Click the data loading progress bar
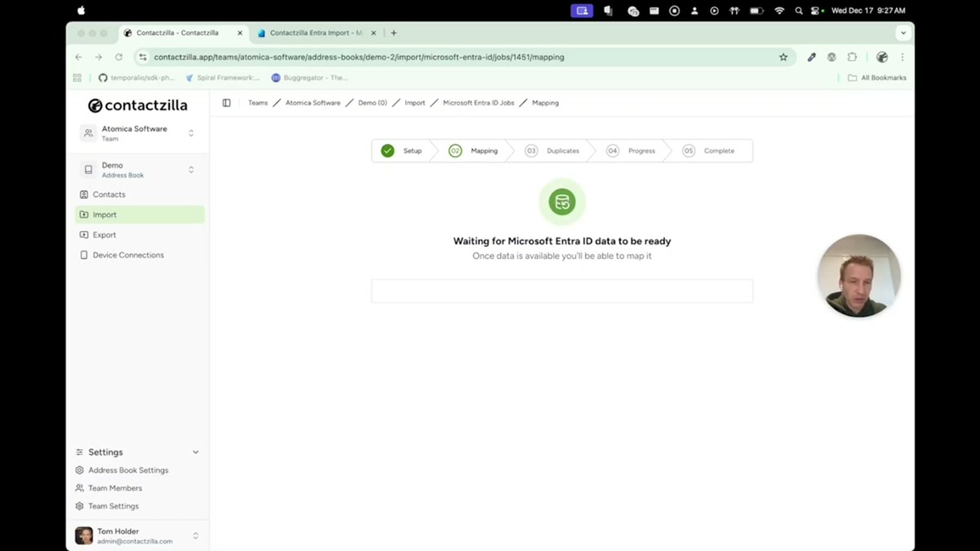This screenshot has width=980, height=551. [562, 291]
